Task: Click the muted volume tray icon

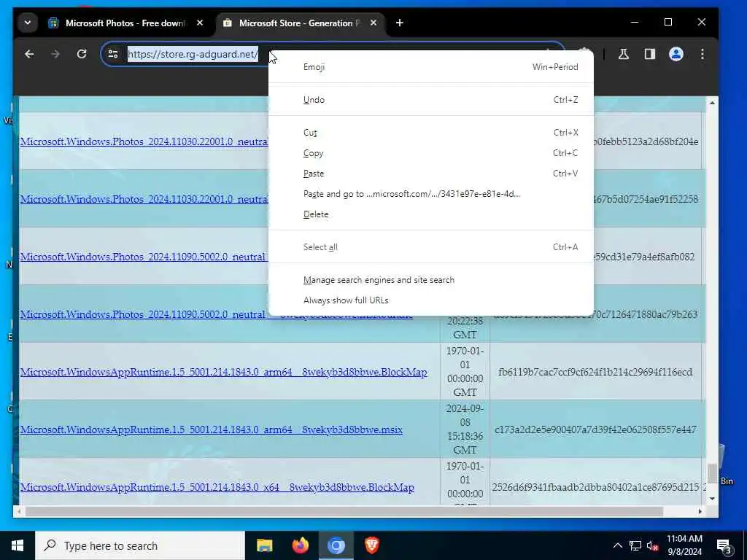Action: pos(652,545)
